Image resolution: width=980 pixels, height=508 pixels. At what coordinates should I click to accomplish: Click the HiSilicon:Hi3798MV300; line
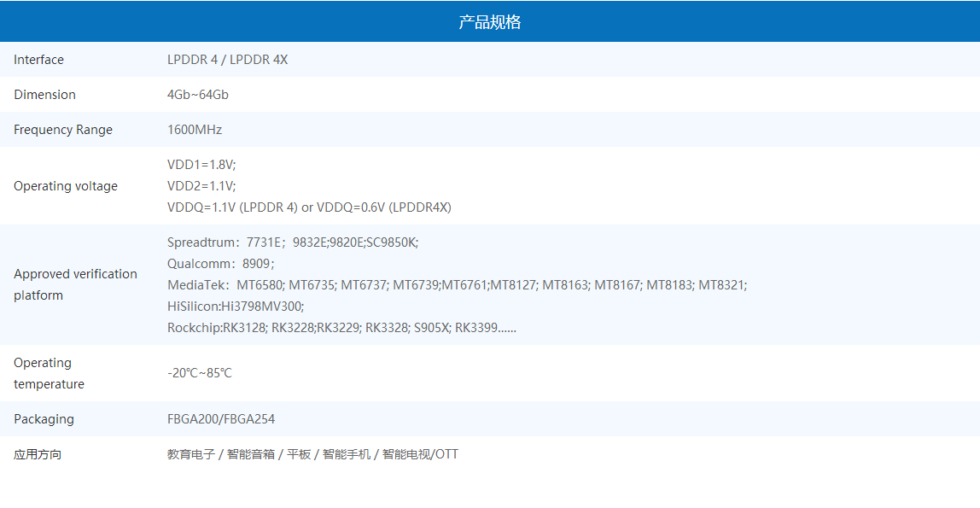(x=236, y=307)
